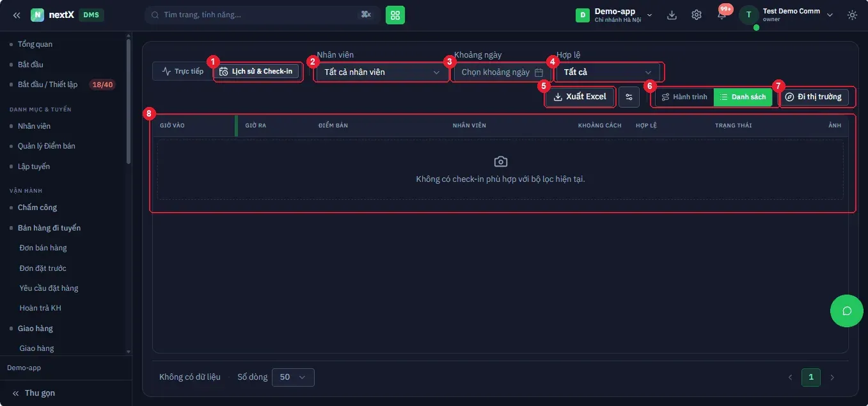Click the search field Tìm trang, tính năng
Screen dimensions: 868x406
[262, 15]
